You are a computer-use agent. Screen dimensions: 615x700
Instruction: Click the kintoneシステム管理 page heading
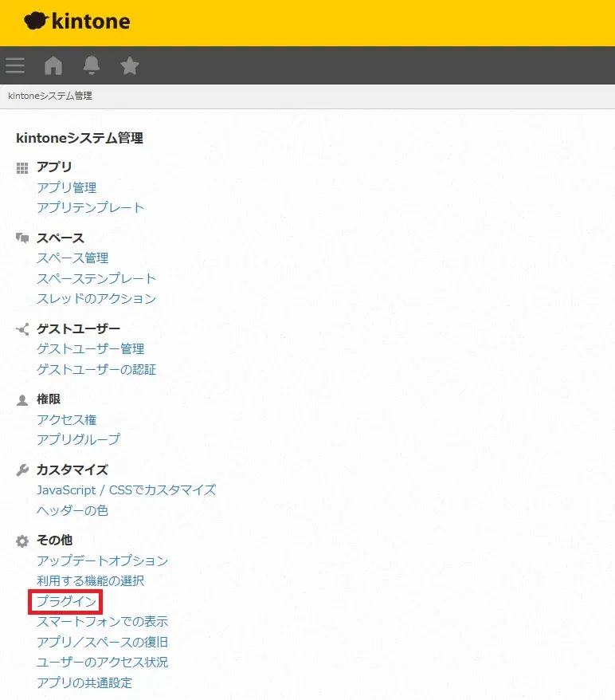[x=80, y=138]
